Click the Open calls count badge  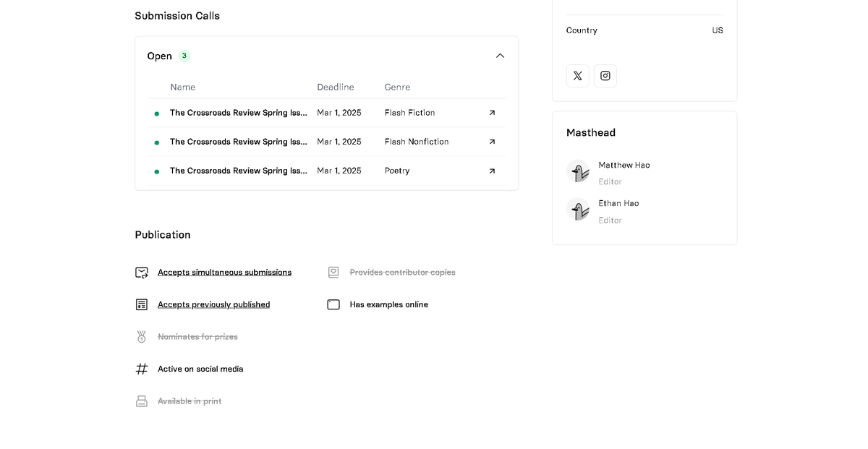click(x=184, y=56)
